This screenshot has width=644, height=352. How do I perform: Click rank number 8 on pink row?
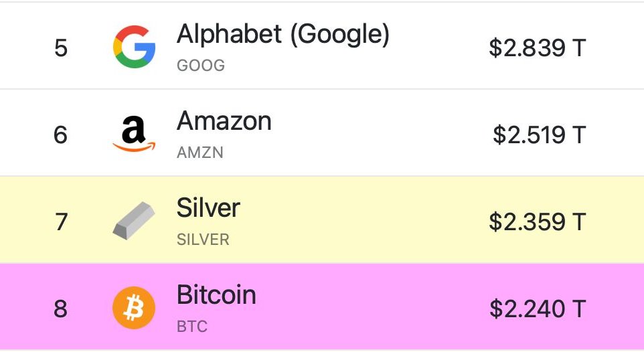(60, 309)
